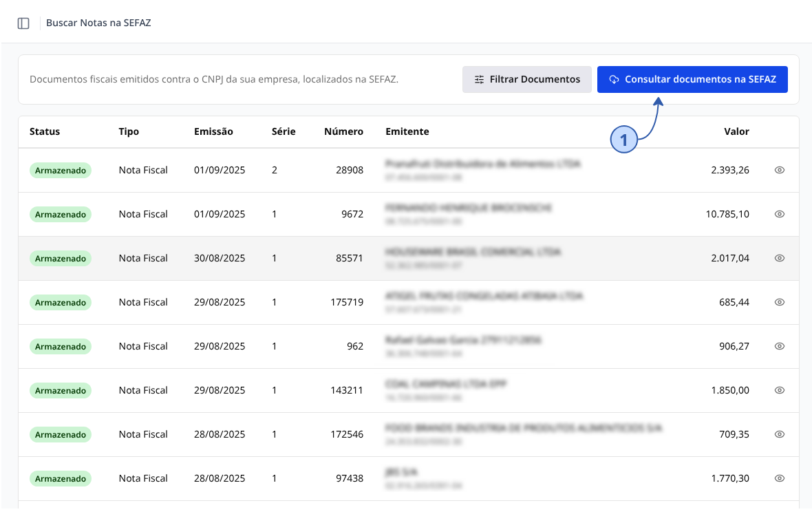View document 175719 via eye icon

780,302
